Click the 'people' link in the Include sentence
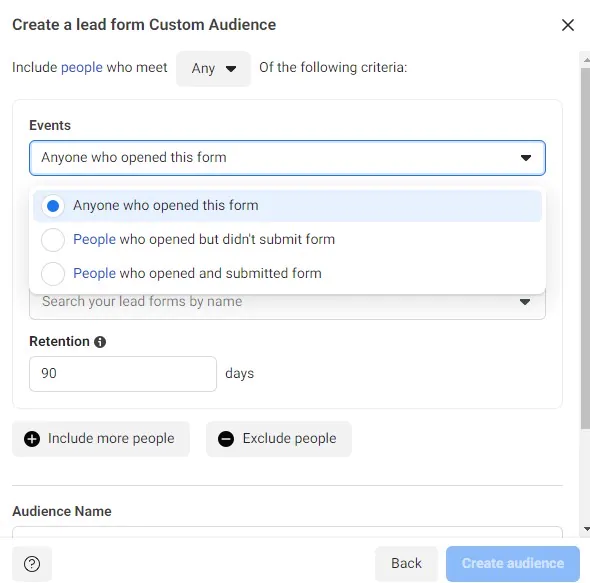Screen dimensions: 590x583 82,67
